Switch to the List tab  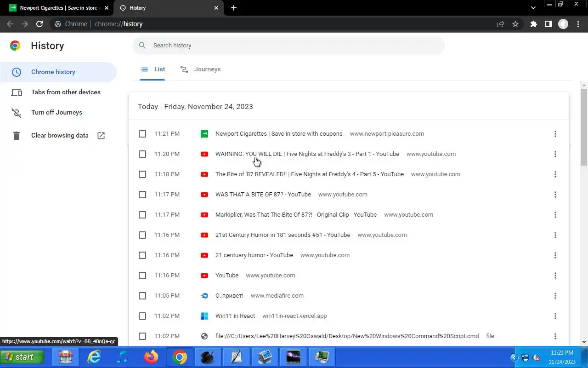153,69
